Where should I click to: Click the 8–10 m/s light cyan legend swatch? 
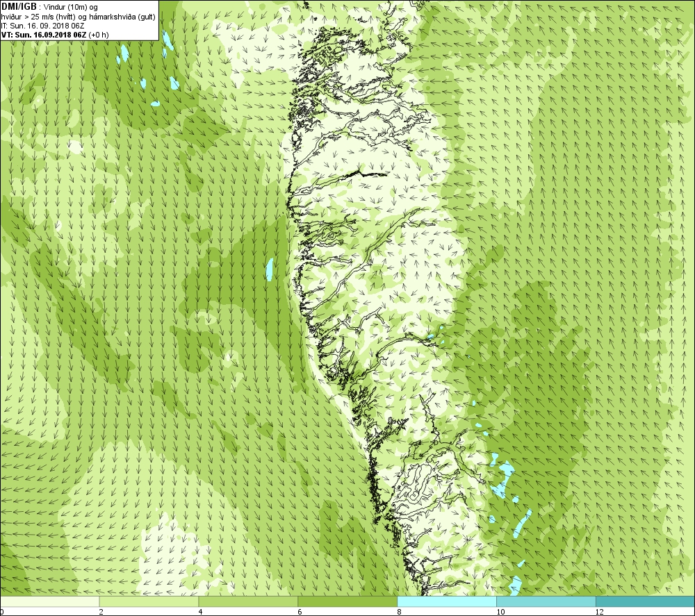(x=447, y=601)
